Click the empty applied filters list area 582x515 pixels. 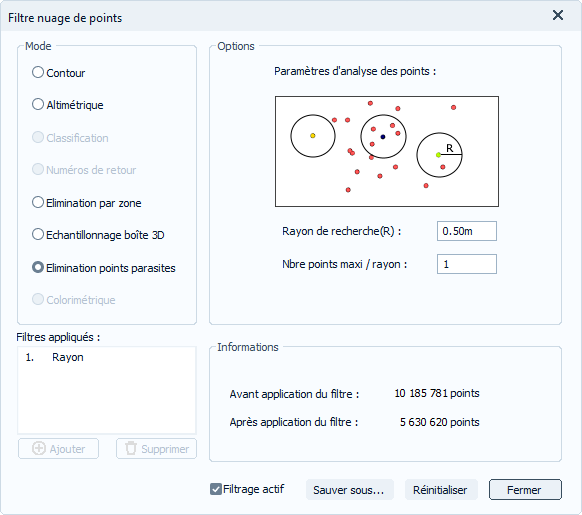107,399
